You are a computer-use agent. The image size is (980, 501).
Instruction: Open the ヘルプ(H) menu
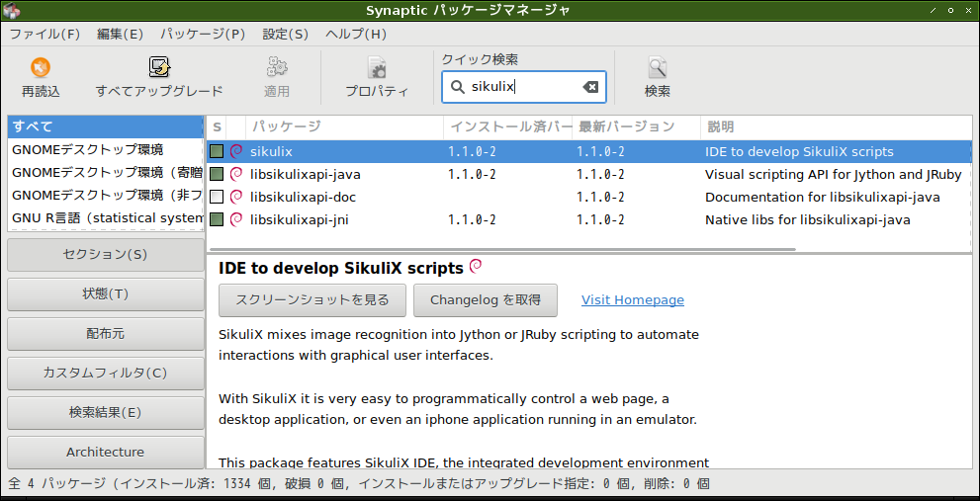point(356,35)
